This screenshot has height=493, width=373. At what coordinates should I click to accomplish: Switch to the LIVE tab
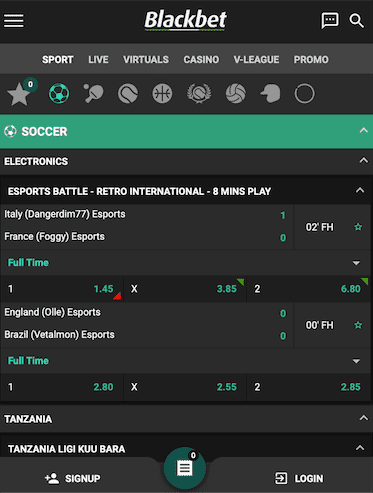(98, 59)
